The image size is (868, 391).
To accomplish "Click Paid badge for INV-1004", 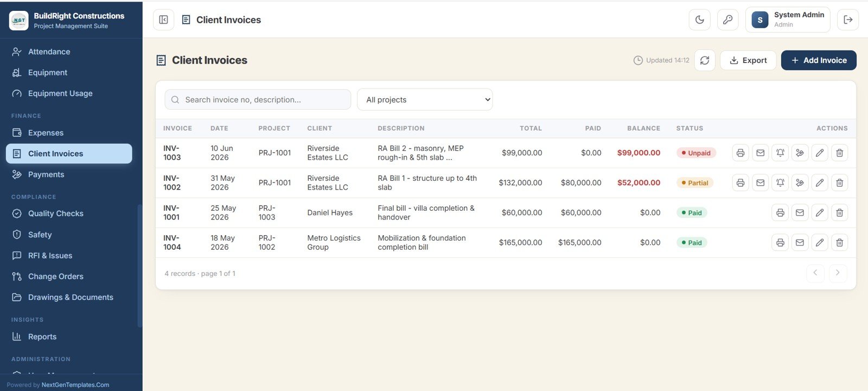I will tap(692, 243).
